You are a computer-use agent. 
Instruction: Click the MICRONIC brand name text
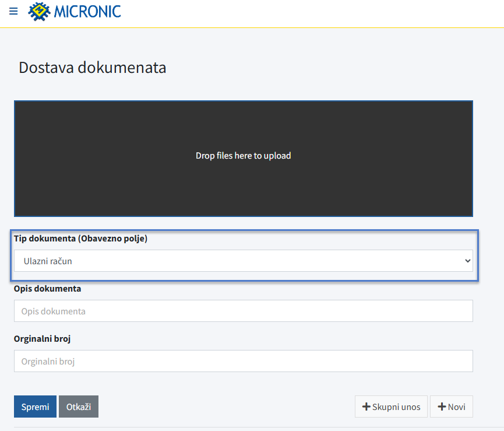(x=87, y=11)
